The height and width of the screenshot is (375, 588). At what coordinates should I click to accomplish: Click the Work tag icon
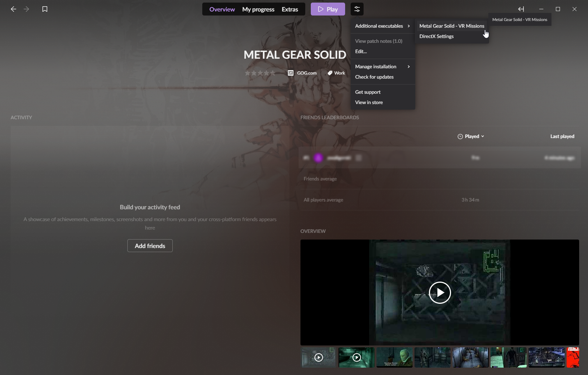pyautogui.click(x=330, y=73)
